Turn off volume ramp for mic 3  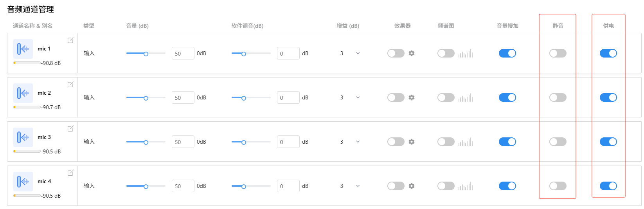click(507, 142)
